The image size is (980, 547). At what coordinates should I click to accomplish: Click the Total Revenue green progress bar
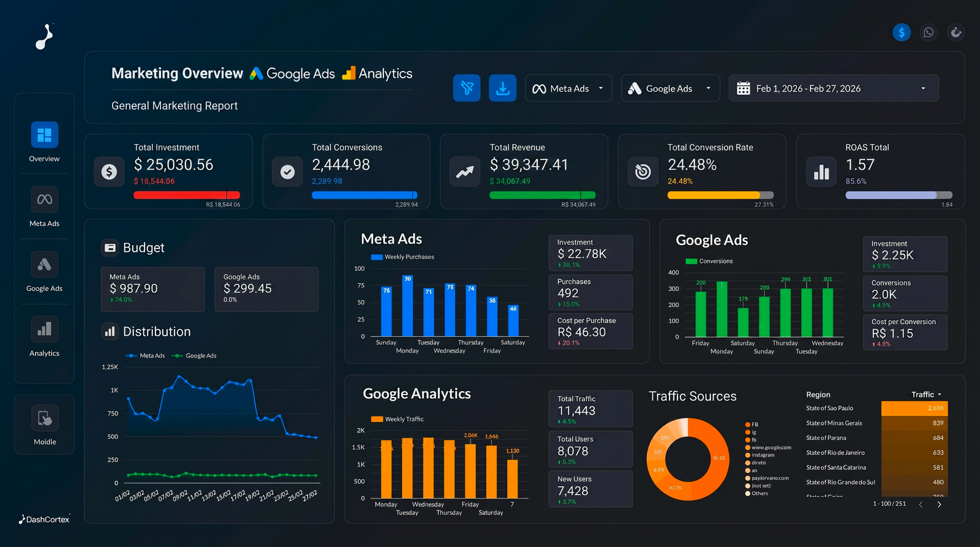pos(543,195)
